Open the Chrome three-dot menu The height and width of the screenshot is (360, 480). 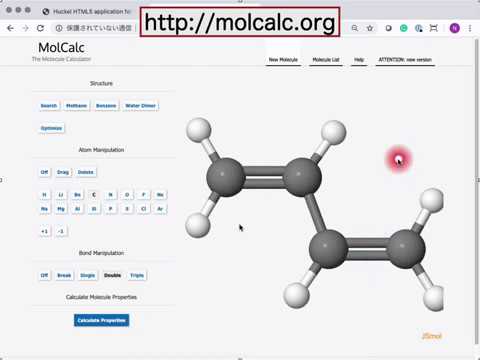tap(470, 28)
